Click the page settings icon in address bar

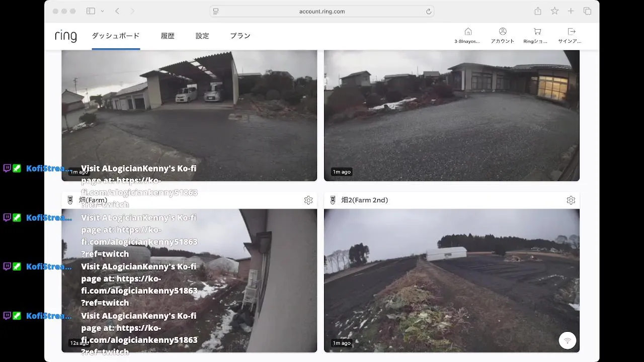216,11
